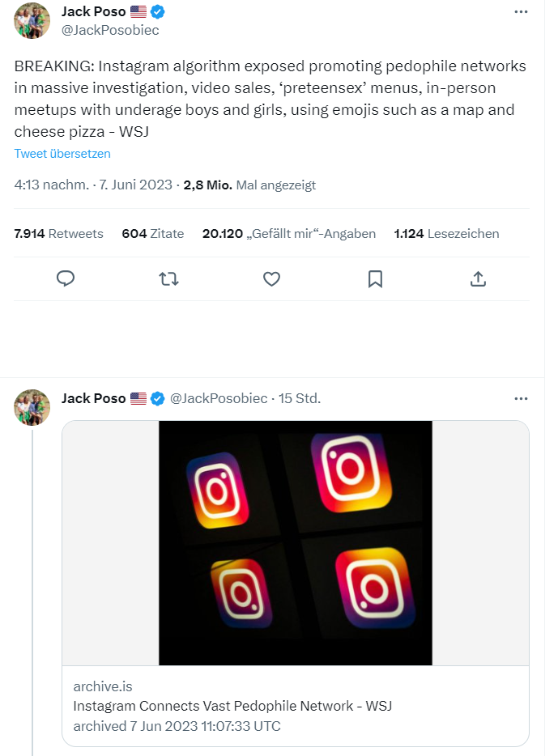View the 7.914 Retweets list
The image size is (558, 756).
pyautogui.click(x=59, y=234)
